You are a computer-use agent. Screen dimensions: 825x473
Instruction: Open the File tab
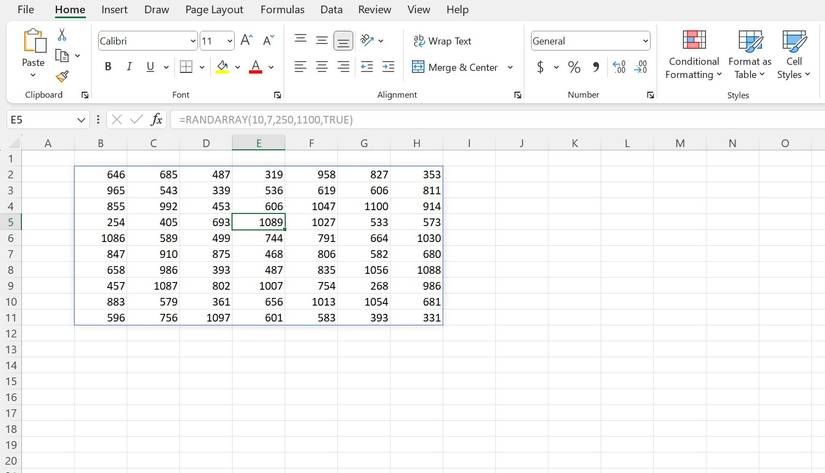[26, 9]
